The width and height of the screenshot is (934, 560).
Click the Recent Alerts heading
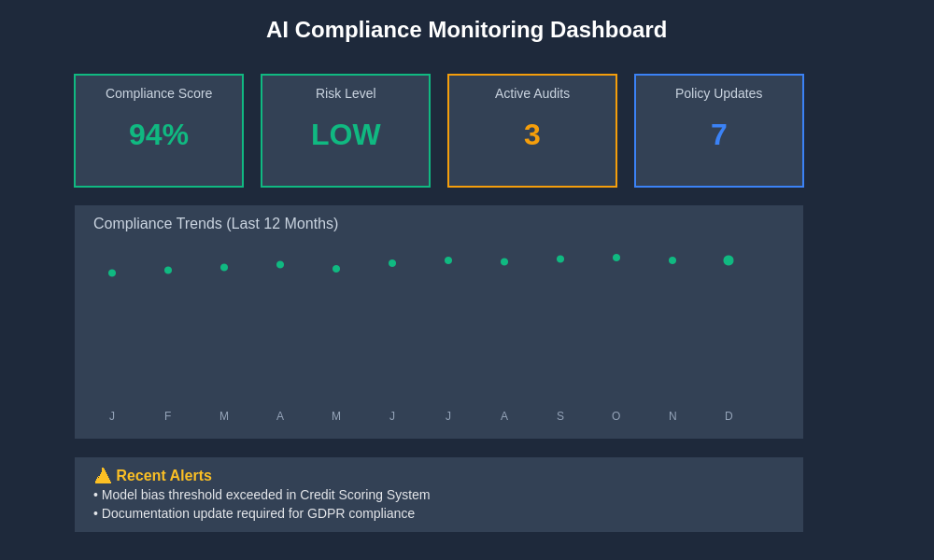(x=163, y=476)
